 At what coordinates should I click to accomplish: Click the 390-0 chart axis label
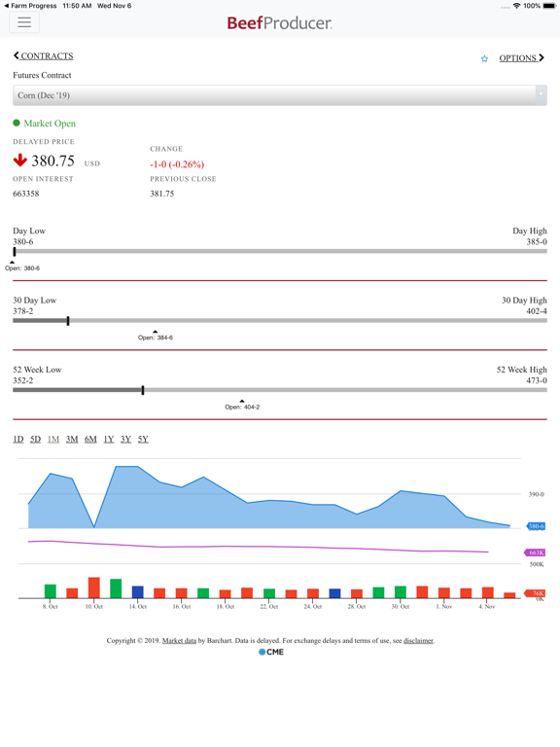click(537, 494)
